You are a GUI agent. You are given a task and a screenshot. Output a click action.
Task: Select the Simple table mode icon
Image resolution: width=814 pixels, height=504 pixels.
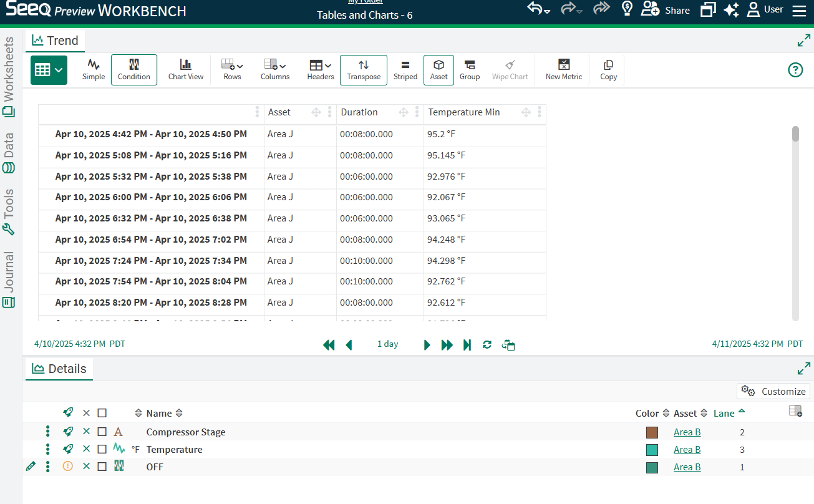click(94, 69)
